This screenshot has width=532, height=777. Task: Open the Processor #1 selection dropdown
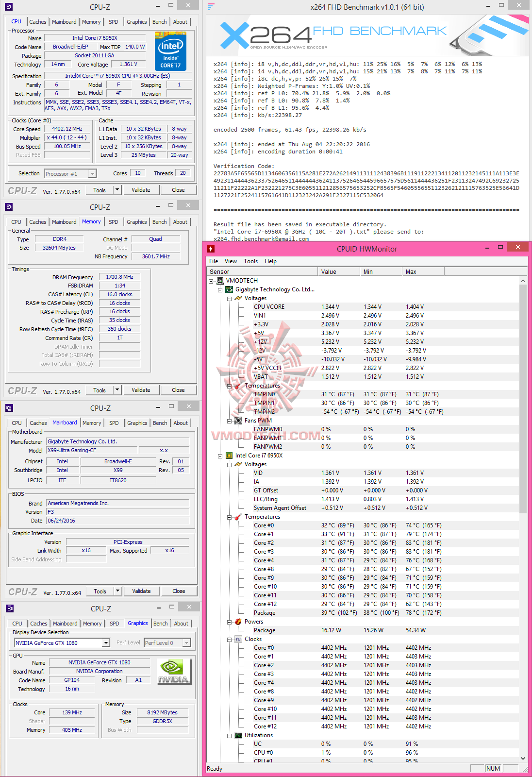coord(92,173)
